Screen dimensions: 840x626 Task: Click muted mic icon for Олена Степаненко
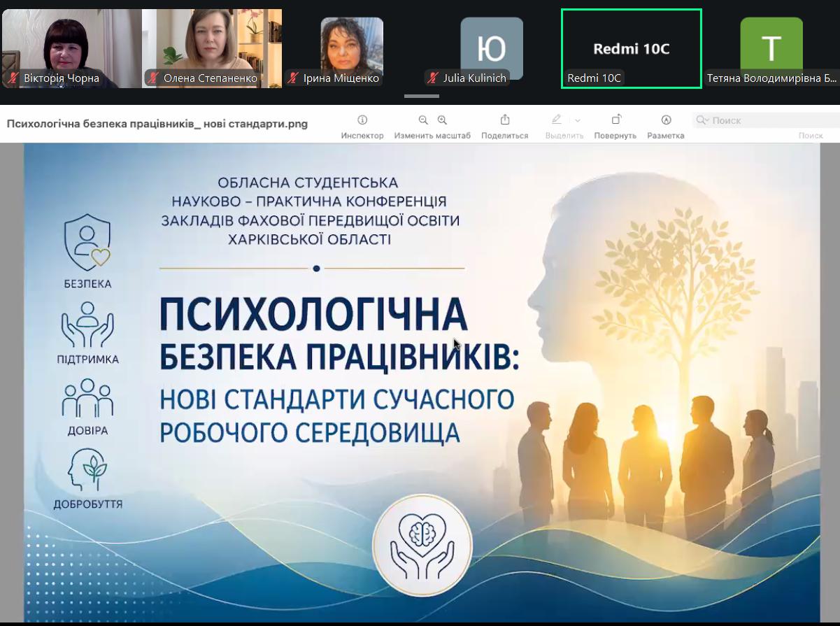click(153, 78)
